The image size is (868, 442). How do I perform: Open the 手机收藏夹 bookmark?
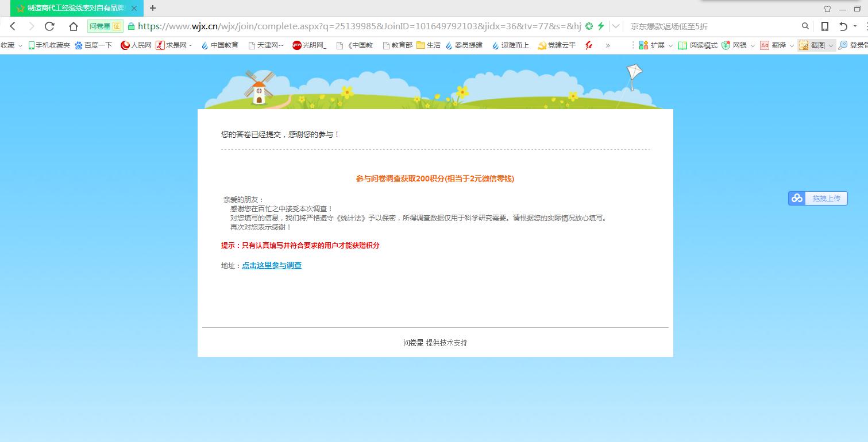coord(49,45)
